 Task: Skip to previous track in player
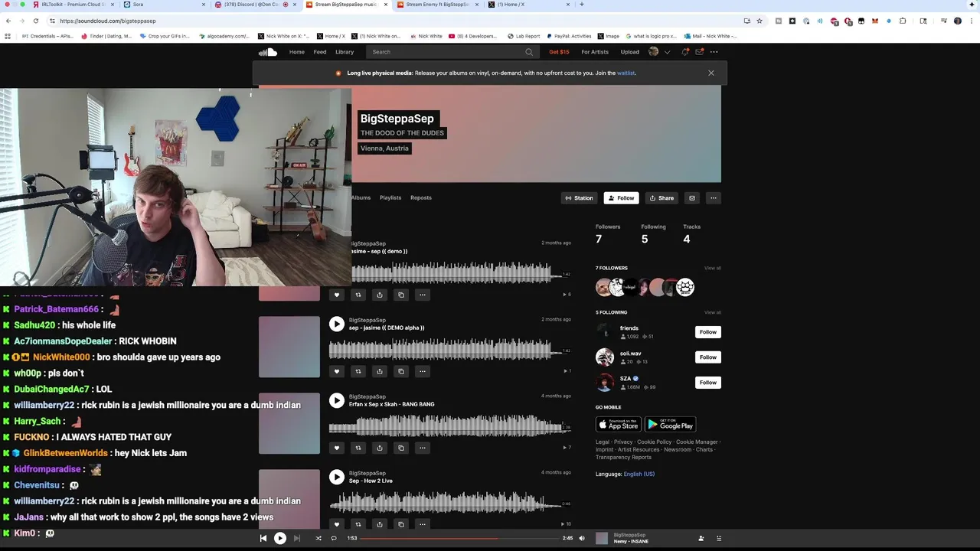click(263, 538)
